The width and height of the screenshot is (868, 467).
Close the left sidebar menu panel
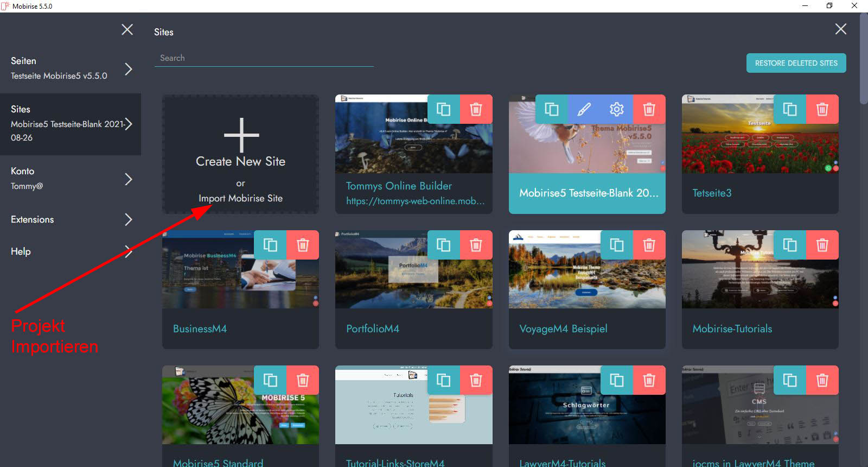tap(127, 29)
